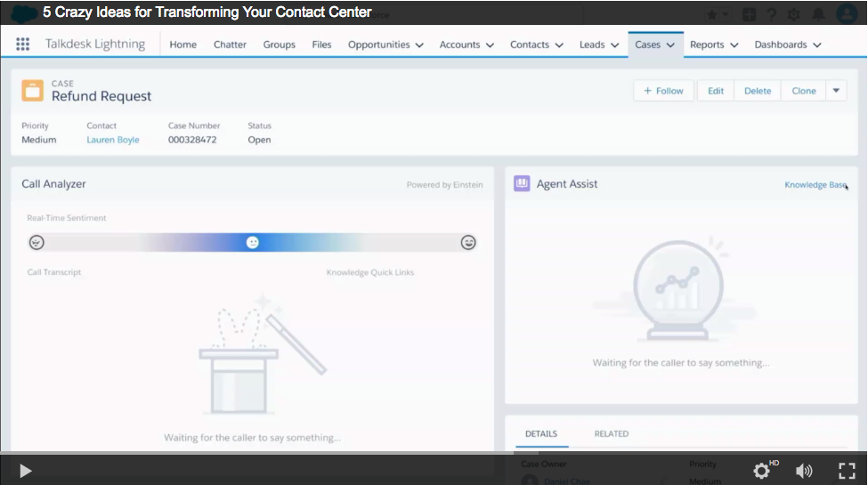868x485 pixels.
Task: Expand the Cases menu chevron
Action: (670, 44)
